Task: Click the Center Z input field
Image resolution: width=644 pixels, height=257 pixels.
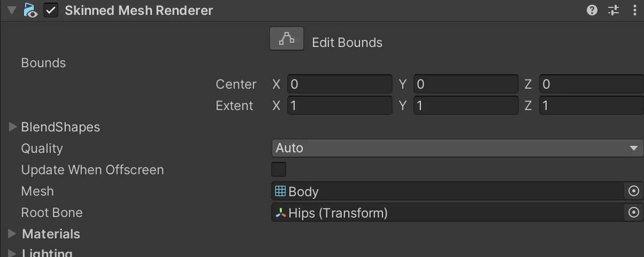Action: (590, 84)
